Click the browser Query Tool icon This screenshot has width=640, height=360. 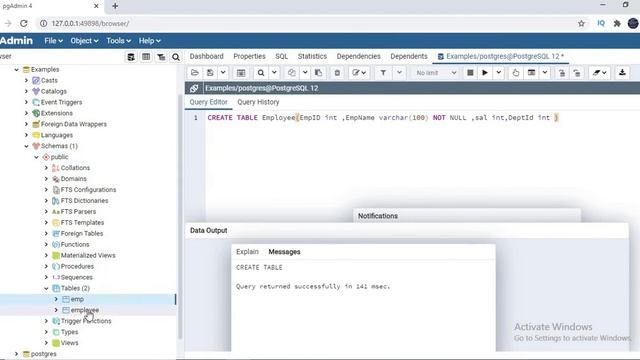pyautogui.click(x=131, y=57)
